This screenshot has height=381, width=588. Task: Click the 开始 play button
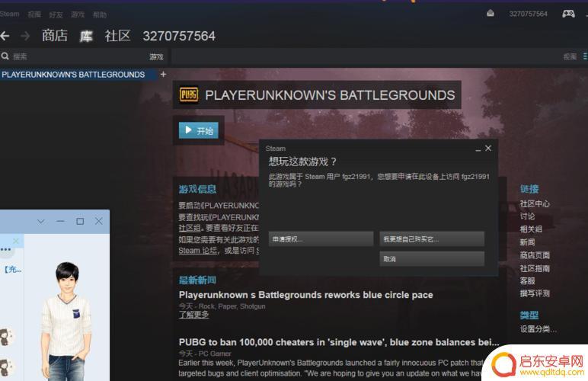[199, 130]
